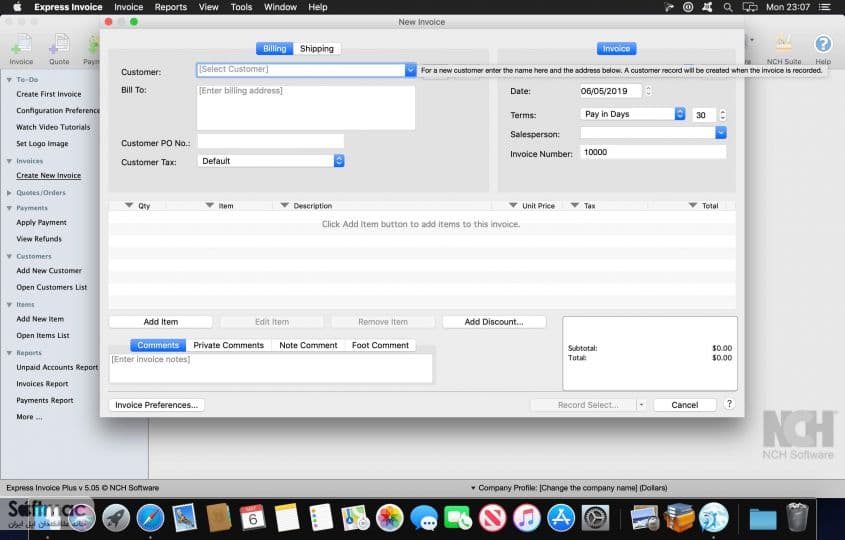Click Add New Customer in sidebar
This screenshot has width=845, height=540.
[49, 271]
